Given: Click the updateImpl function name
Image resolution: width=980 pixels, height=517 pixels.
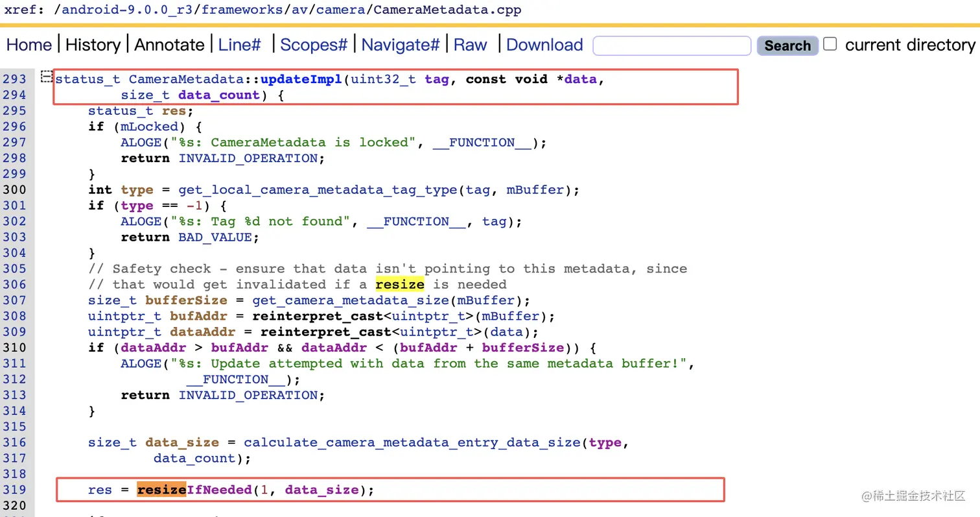Looking at the screenshot, I should (x=301, y=79).
